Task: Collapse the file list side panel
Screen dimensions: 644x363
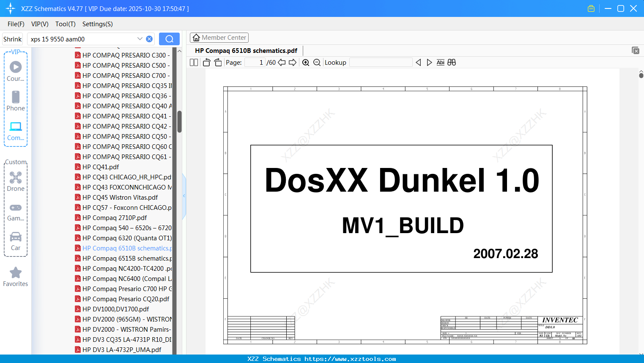Action: (184, 196)
